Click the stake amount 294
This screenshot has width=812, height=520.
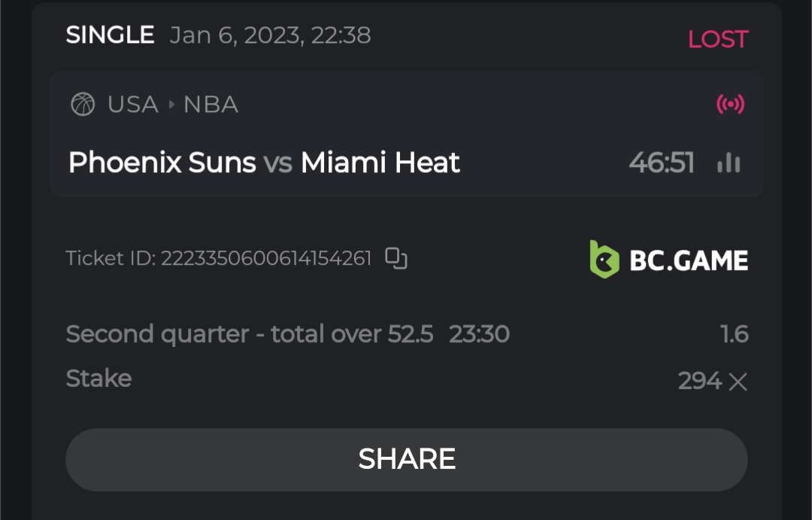(699, 381)
